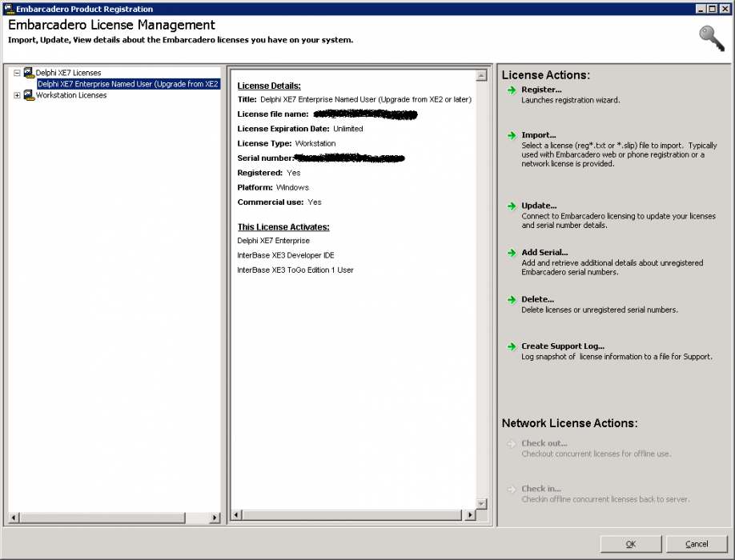Image resolution: width=735 pixels, height=560 pixels.
Task: Click the green arrow beside Add Serial
Action: pyautogui.click(x=512, y=253)
